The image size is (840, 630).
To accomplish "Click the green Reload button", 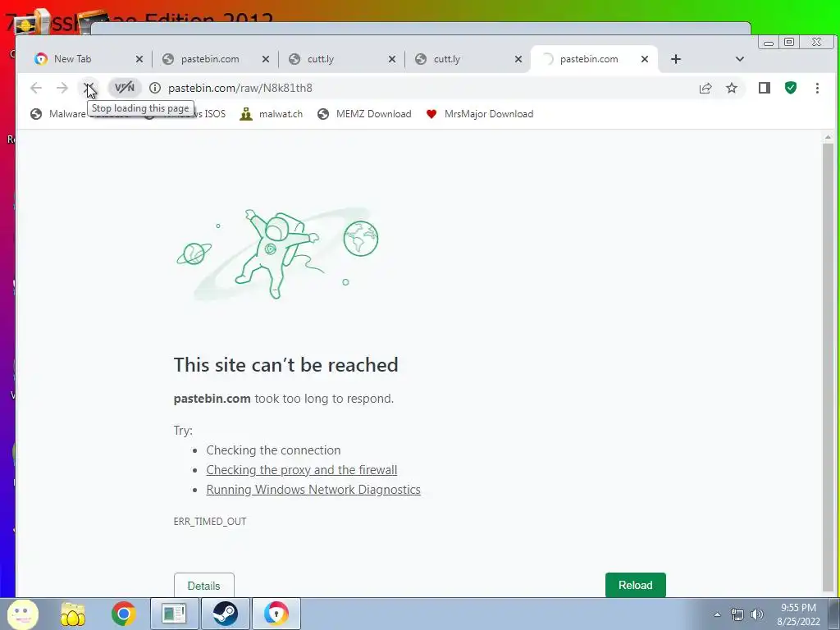I will click(x=636, y=585).
